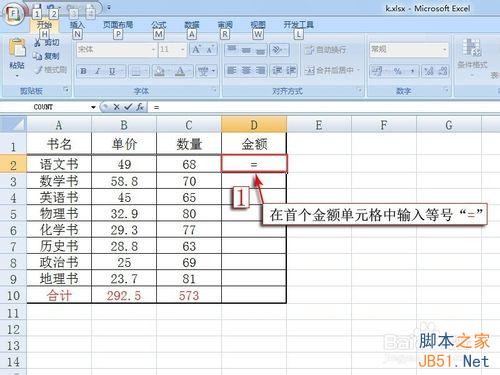
Task: Open the font name dropdown
Action: (x=153, y=50)
